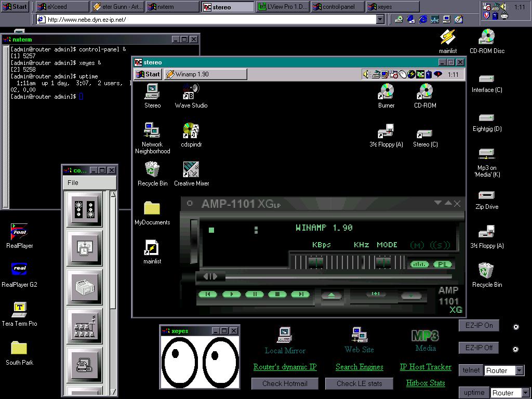532x399 pixels.
Task: Click the EZ-IP On button
Action: point(479,325)
